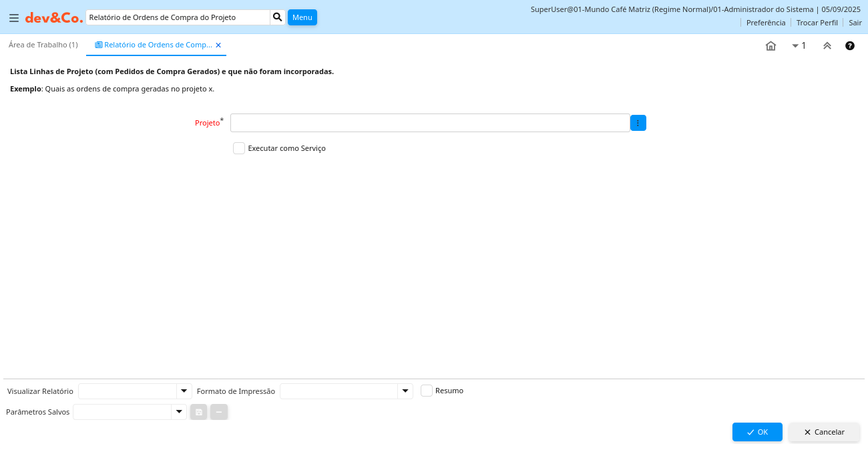Close the Relatório de Ordens tab
Image resolution: width=868 pixels, height=450 pixels.
(218, 45)
